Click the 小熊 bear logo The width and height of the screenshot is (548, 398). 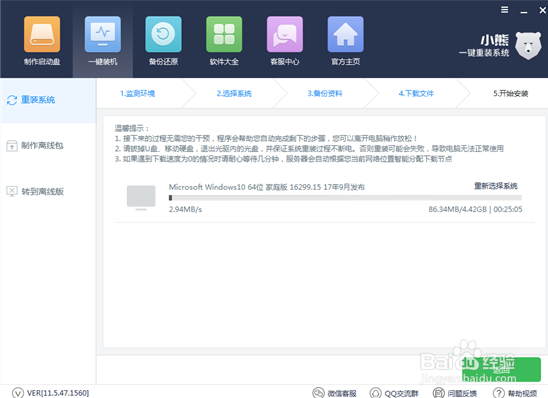pos(528,46)
